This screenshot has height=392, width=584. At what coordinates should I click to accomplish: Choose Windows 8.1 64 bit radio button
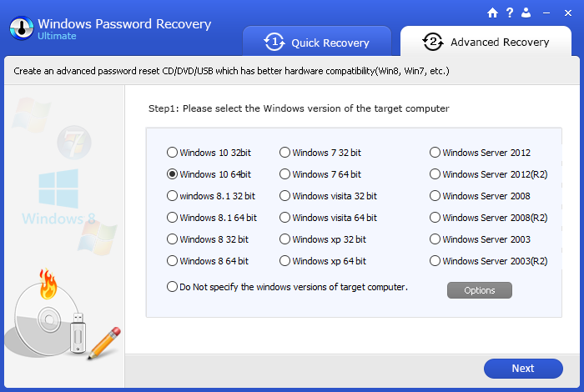click(212, 218)
